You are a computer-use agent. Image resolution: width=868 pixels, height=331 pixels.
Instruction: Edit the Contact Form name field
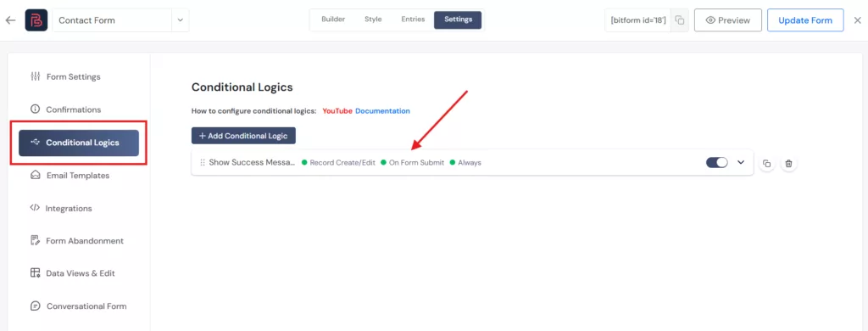(113, 20)
